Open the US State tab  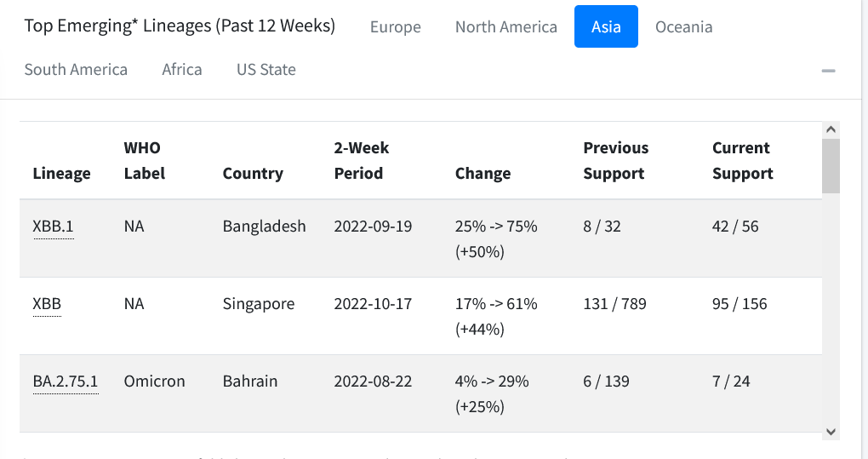point(266,69)
